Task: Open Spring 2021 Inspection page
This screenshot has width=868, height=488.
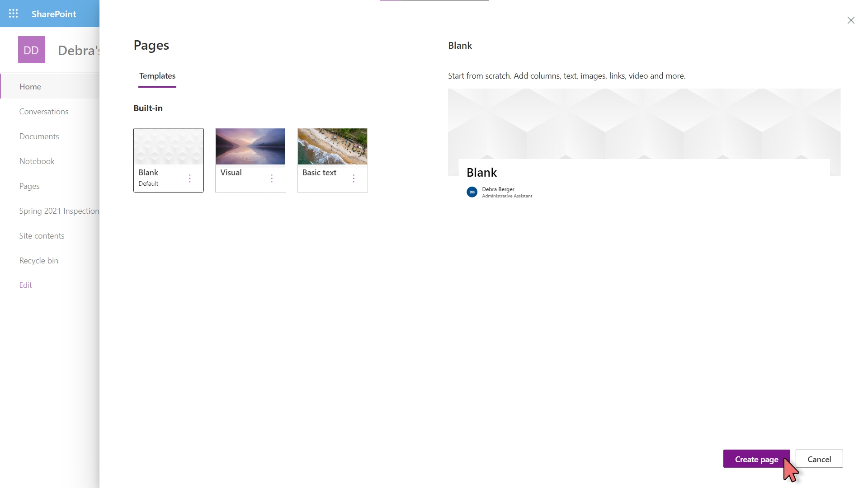Action: pos(58,210)
